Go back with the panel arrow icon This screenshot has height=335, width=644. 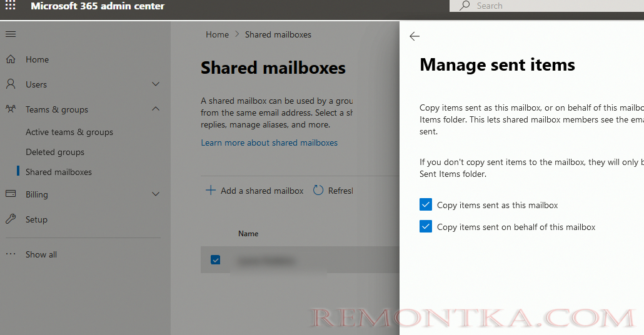[415, 36]
